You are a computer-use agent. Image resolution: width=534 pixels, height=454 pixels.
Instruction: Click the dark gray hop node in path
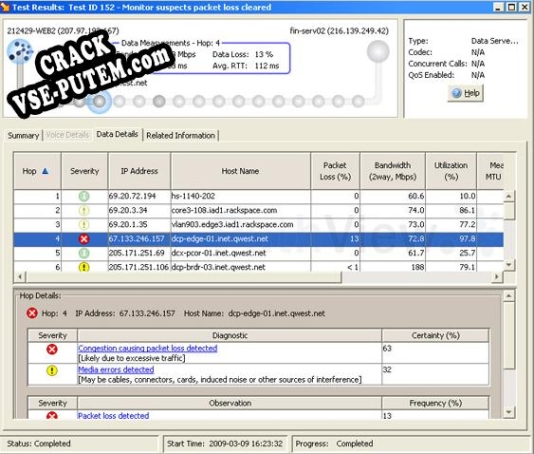click(159, 101)
